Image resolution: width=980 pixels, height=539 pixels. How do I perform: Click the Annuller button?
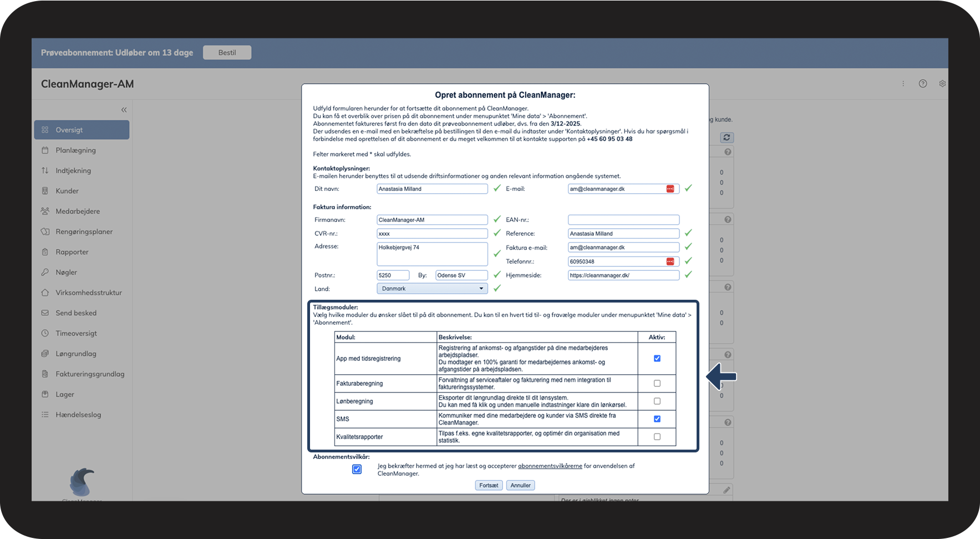point(520,485)
